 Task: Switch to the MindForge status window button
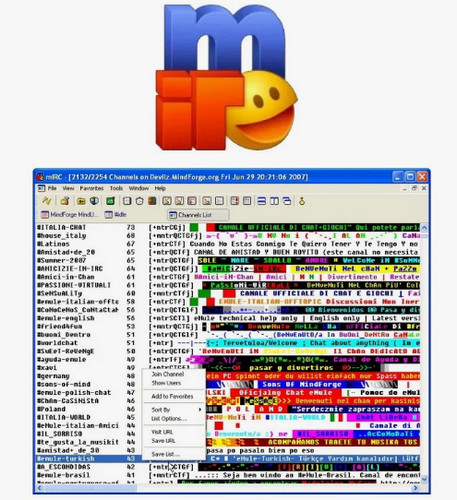[x=70, y=215]
